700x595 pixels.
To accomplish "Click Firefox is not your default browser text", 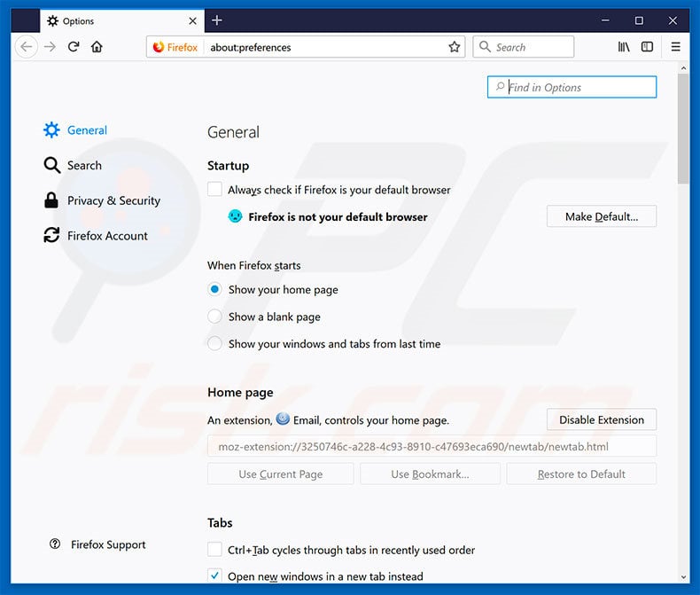I will click(x=338, y=217).
